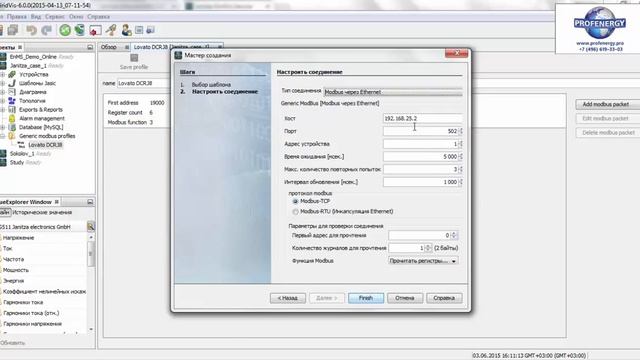Expand the Database [MySQL] tree node
This screenshot has width=640, height=360.
tap(2, 127)
